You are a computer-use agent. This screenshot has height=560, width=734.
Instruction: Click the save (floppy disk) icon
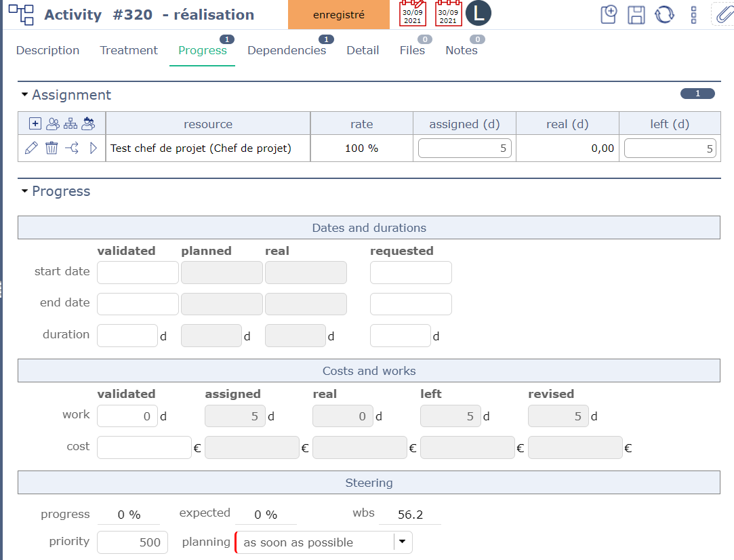click(636, 15)
